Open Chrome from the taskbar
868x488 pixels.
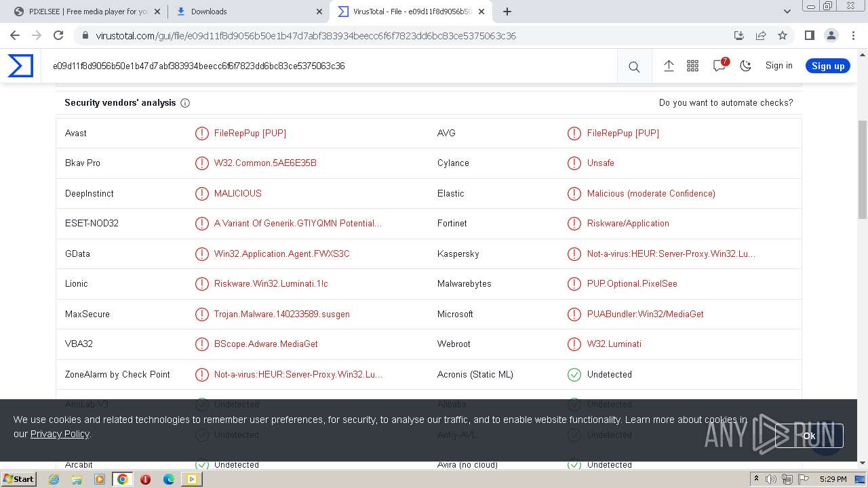click(x=122, y=479)
